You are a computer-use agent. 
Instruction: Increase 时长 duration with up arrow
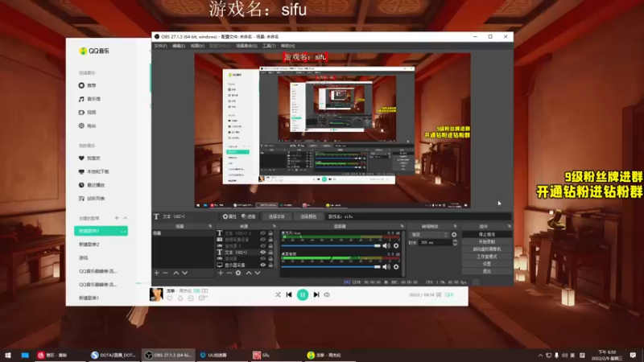455,241
